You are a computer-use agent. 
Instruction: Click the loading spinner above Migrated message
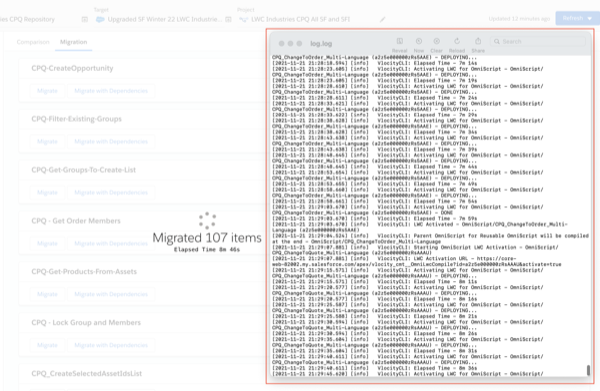(x=207, y=220)
